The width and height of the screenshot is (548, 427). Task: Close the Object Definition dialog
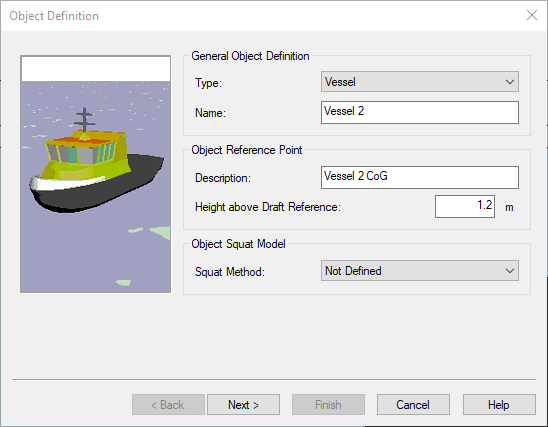532,15
